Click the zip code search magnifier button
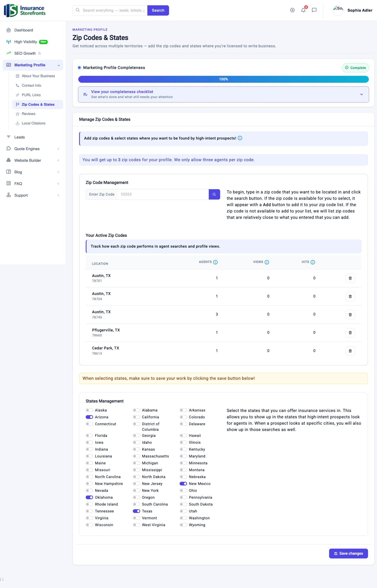The width and height of the screenshot is (377, 588). click(214, 194)
